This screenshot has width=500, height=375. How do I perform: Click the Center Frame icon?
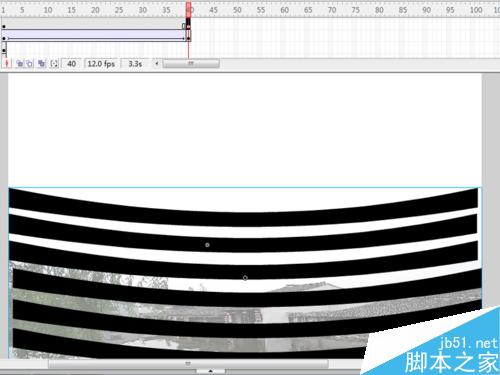point(7,63)
